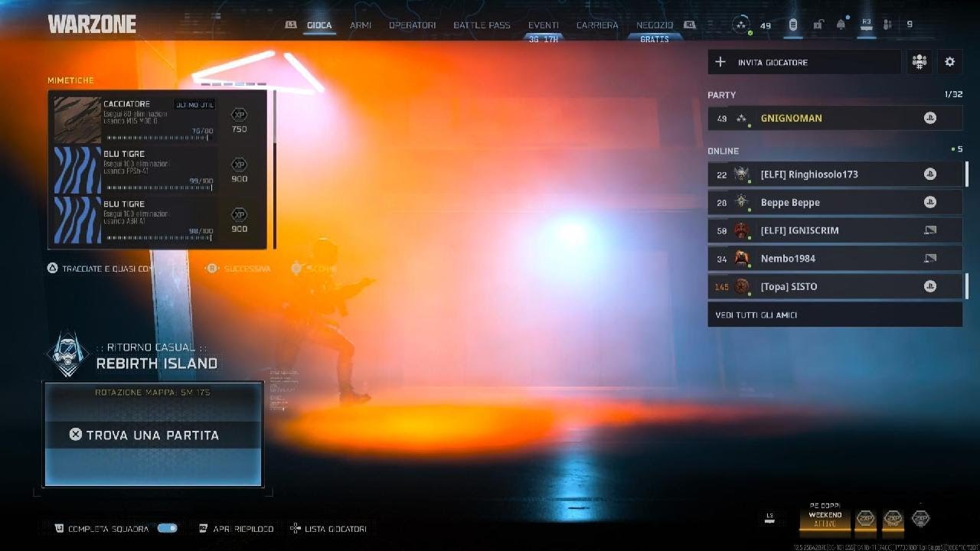Click the third greyed 2XP token icon

click(x=921, y=518)
